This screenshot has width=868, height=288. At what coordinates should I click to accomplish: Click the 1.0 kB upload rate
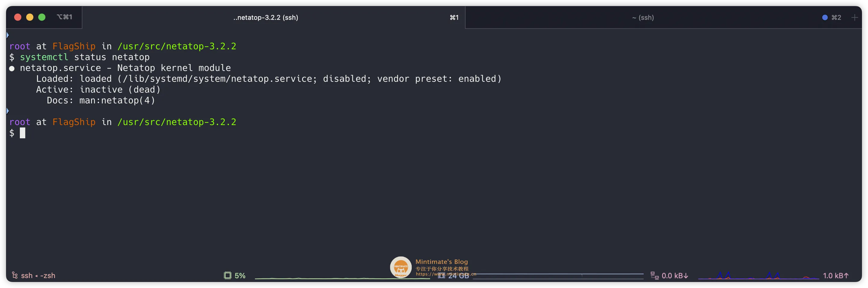(x=835, y=276)
